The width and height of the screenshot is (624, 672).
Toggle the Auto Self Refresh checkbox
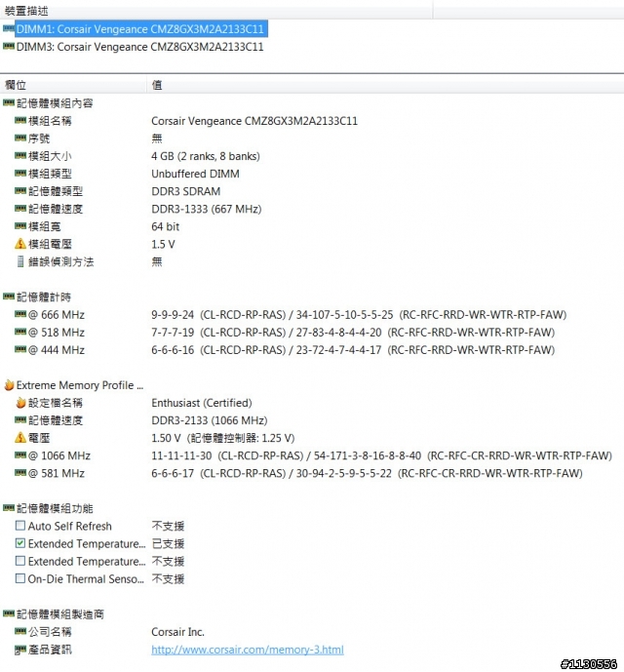pyautogui.click(x=20, y=526)
